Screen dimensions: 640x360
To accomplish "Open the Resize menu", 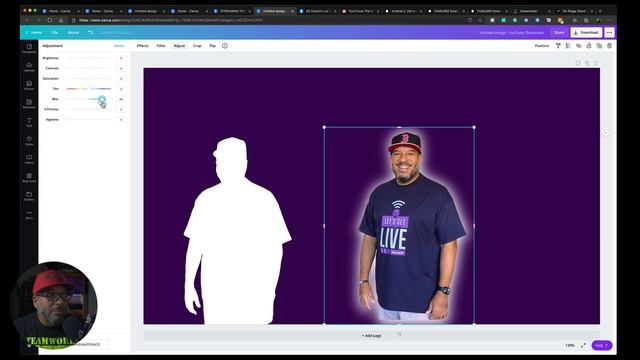I will coord(73,32).
